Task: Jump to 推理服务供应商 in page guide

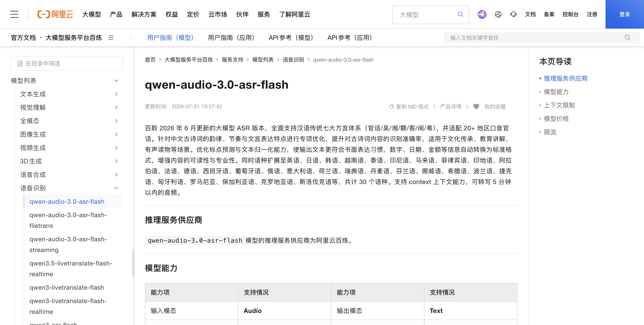Action: tap(566, 79)
